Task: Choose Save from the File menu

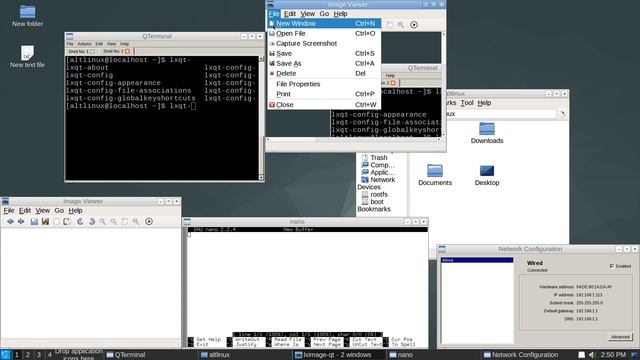Action: pos(324,53)
